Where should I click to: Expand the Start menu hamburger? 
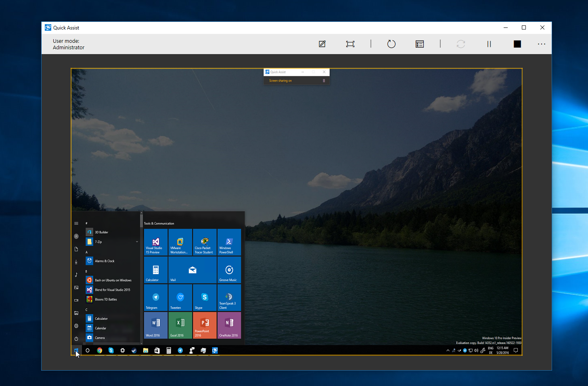(x=76, y=223)
